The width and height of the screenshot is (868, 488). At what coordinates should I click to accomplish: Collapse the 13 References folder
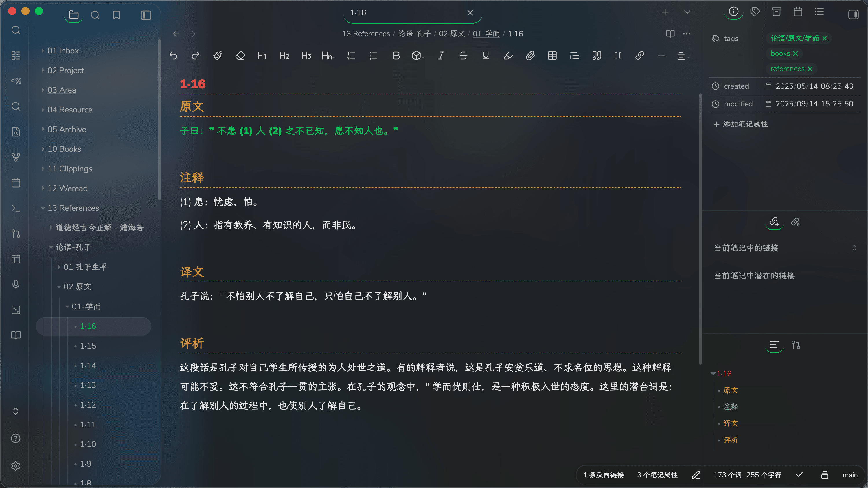[x=43, y=208]
